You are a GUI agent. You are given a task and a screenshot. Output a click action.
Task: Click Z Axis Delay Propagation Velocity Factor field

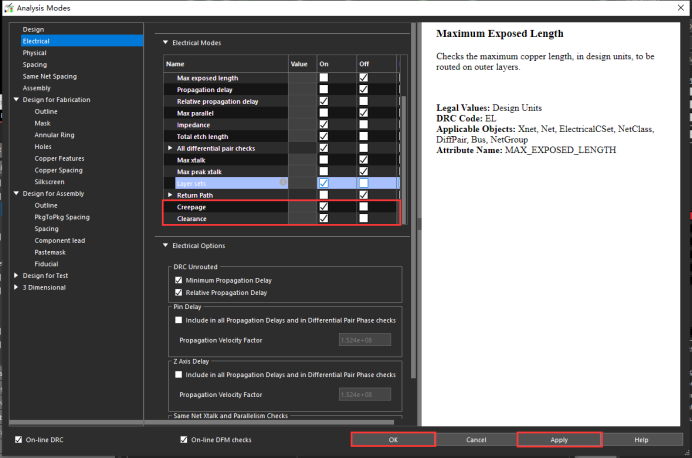[365, 394]
